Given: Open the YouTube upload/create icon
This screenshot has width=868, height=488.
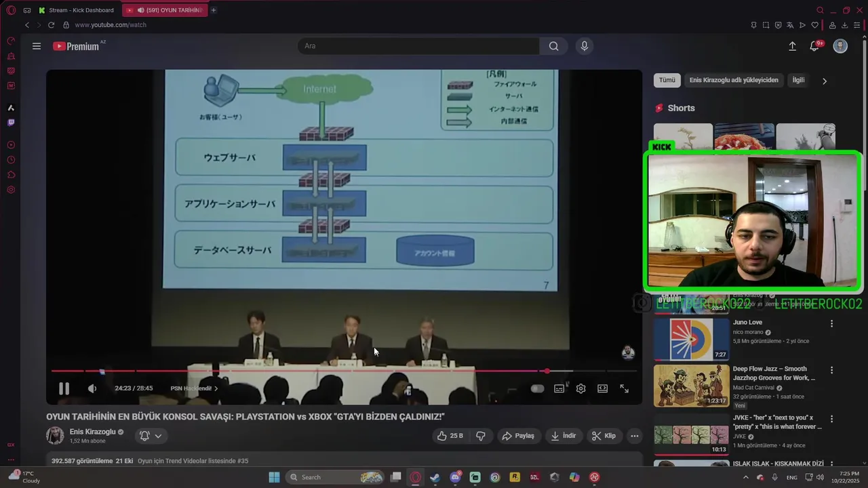Looking at the screenshot, I should coord(792,46).
